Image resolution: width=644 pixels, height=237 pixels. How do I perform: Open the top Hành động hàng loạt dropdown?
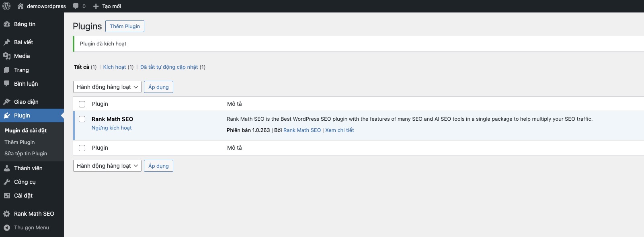[x=107, y=87]
